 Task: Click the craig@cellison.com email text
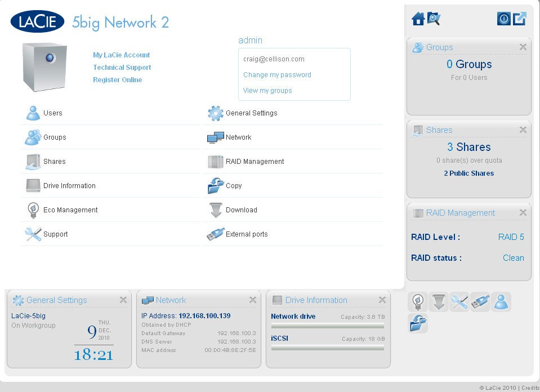(x=274, y=59)
